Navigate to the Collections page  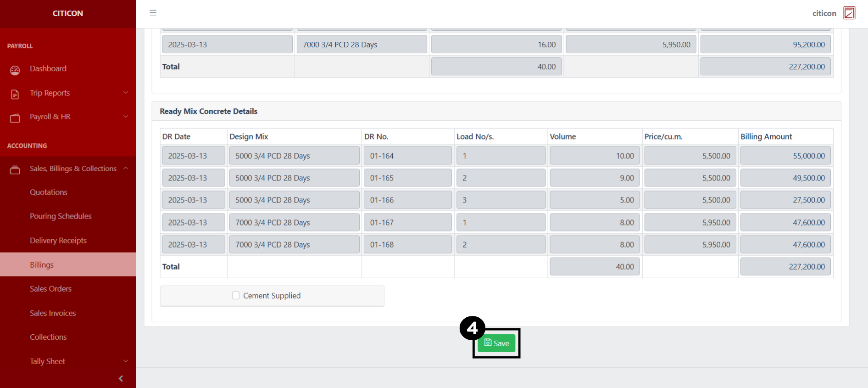pos(48,337)
